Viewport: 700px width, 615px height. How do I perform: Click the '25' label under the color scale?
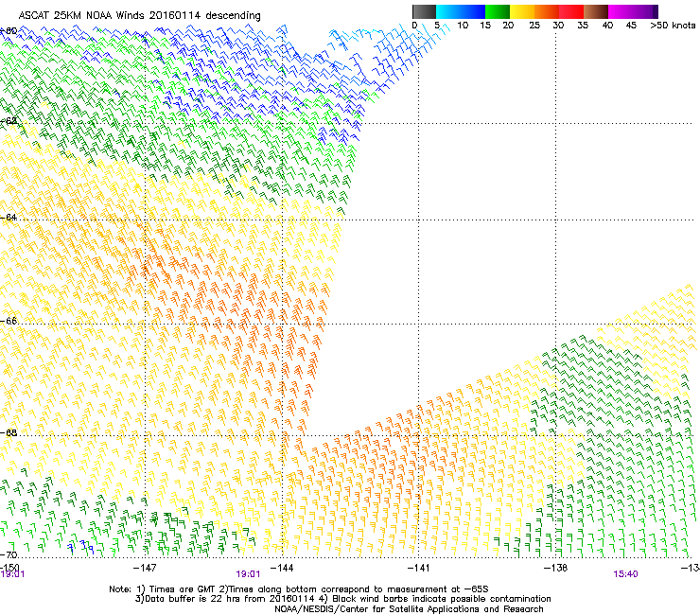tap(534, 26)
